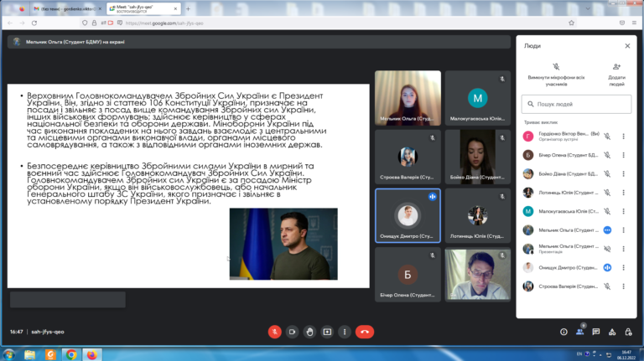This screenshot has width=644, height=361.
Task: Focus the Пошук людей search field
Action: coord(576,104)
